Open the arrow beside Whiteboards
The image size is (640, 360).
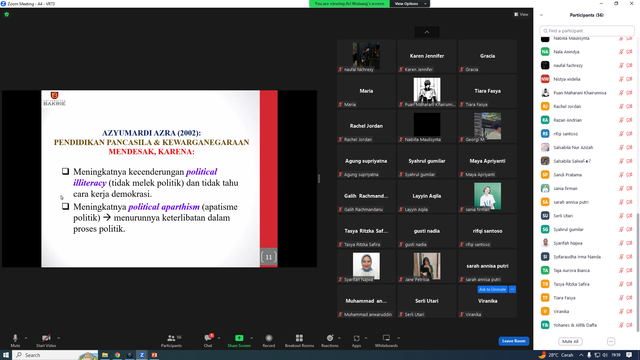(398, 338)
